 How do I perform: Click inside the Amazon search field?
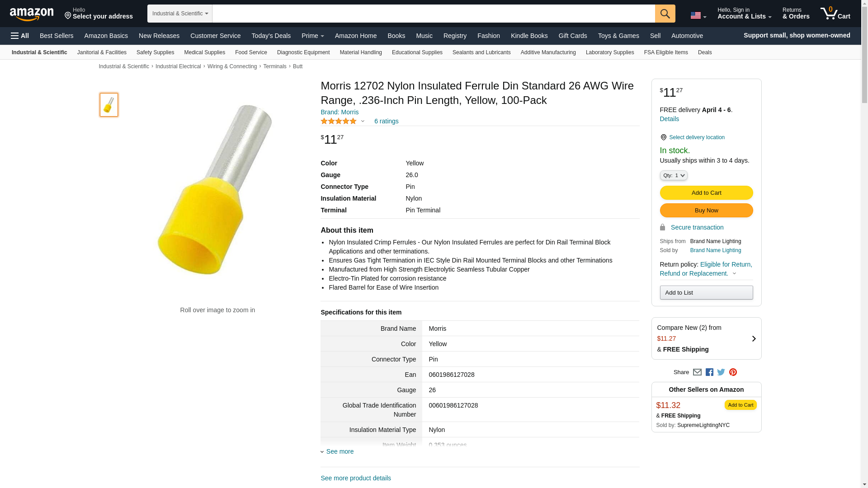433,14
